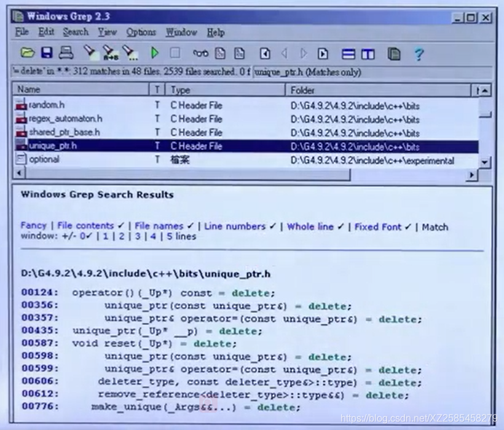Viewport: 504px width, 430px height.
Task: Toggle the Fancy display link
Action: tap(33, 225)
